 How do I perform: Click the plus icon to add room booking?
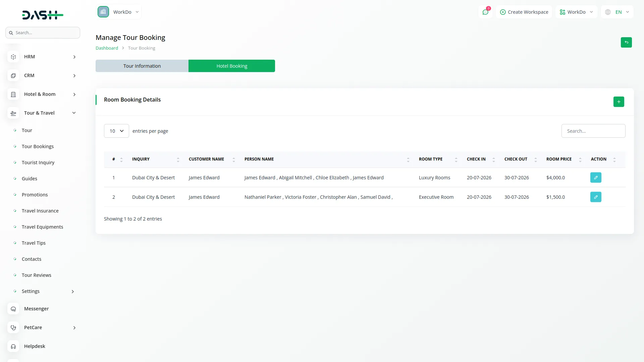click(x=619, y=102)
